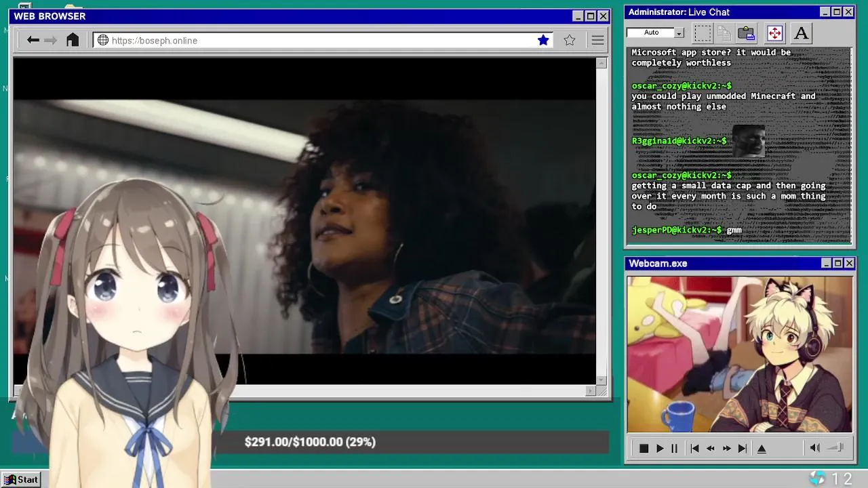Click browser scrollbar up arrow
This screenshot has height=488, width=868.
[x=601, y=63]
